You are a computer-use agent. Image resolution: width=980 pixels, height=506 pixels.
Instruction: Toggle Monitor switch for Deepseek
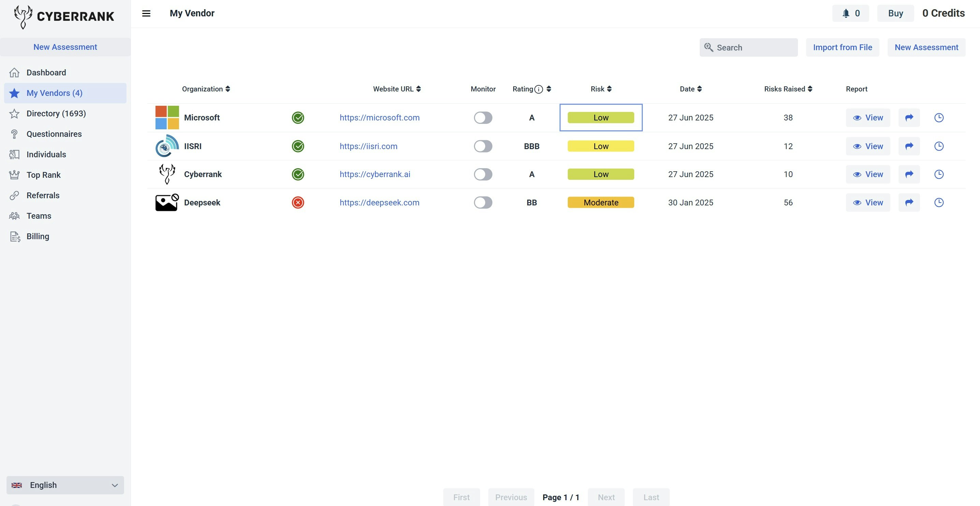[483, 203]
